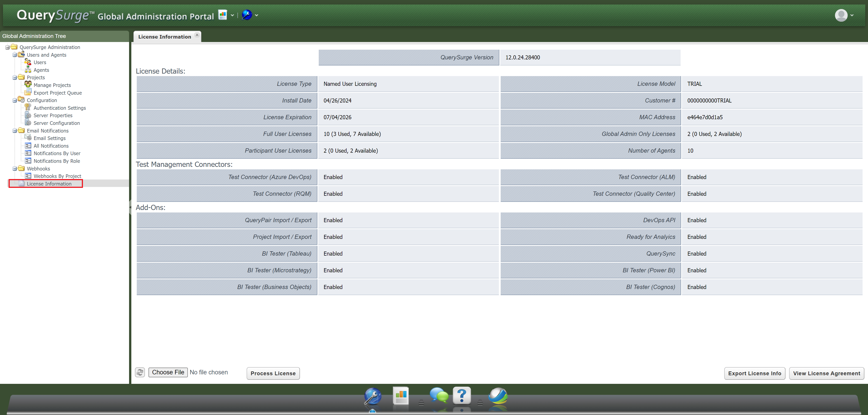Screen dimensions: 868x415
Task: Collapse the Projects folder in the tree
Action: point(15,77)
